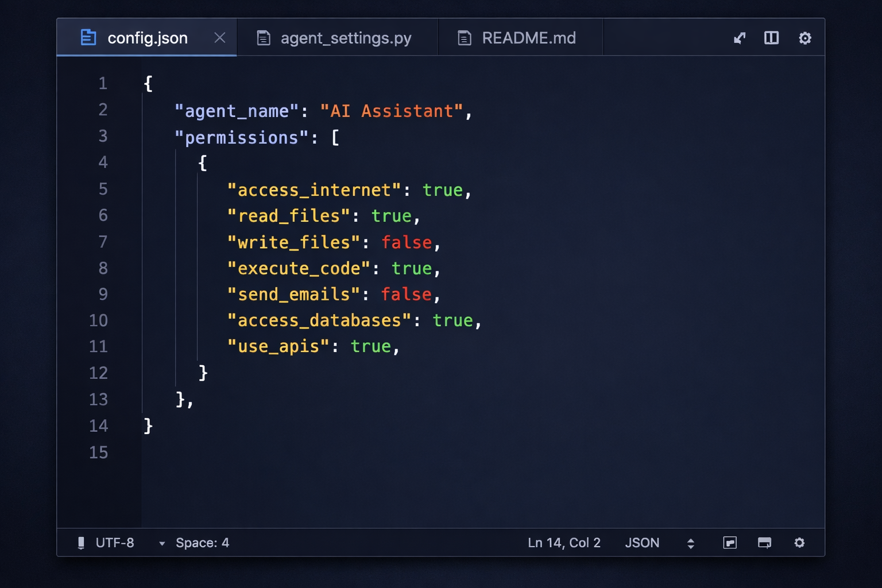Toggle the split editor layout icon
The height and width of the screenshot is (588, 882).
771,38
